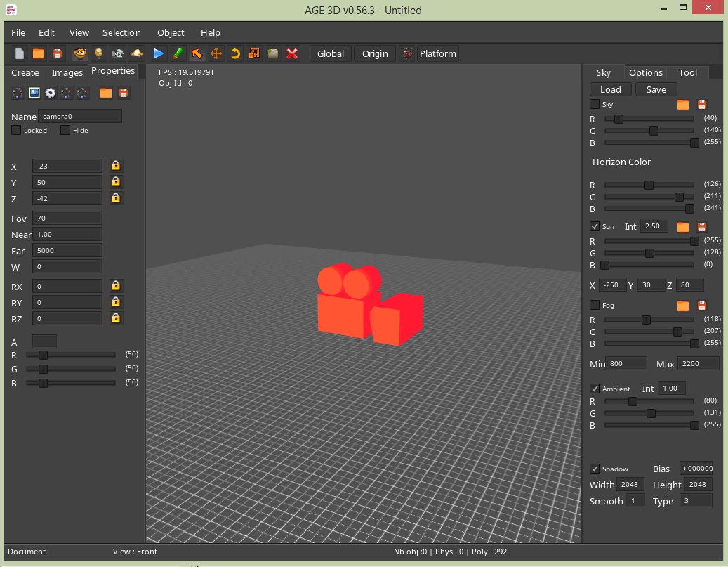Disable the Shadow checkbox
Viewport: 728px width, 567px height.
click(595, 469)
